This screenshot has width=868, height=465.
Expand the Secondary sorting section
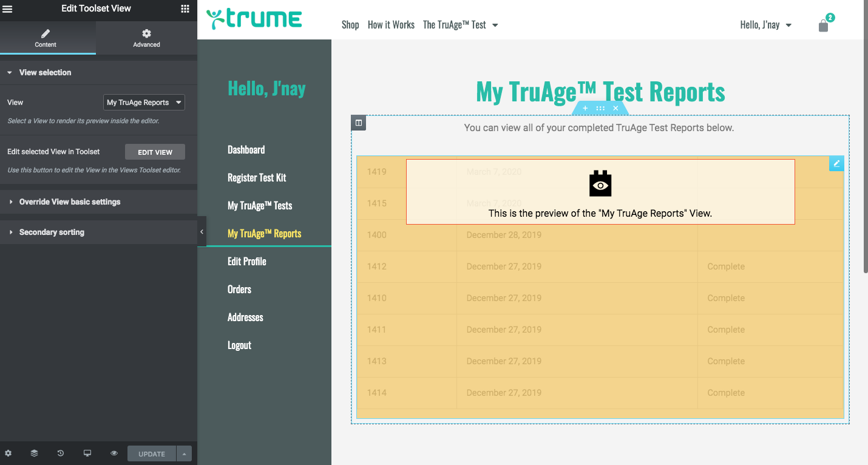[52, 232]
